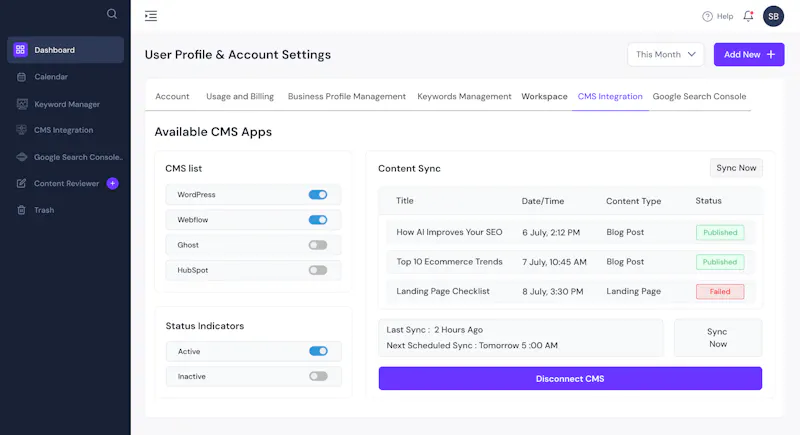
Task: Click the Help question mark icon
Action: coord(707,16)
